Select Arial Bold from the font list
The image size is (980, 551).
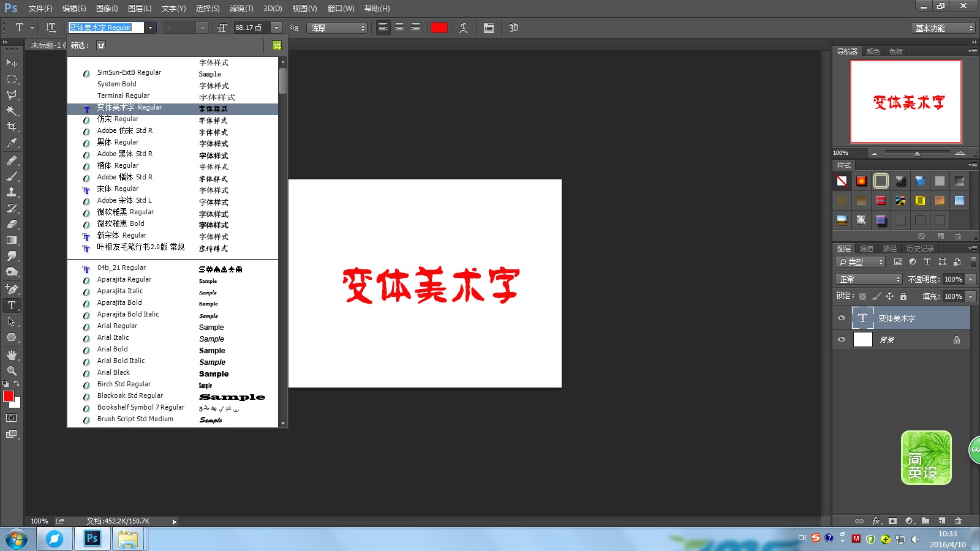(112, 349)
